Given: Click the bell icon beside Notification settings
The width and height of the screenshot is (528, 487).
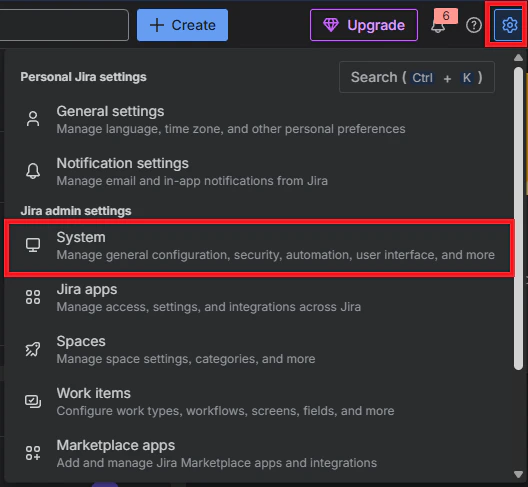Looking at the screenshot, I should 33,171.
